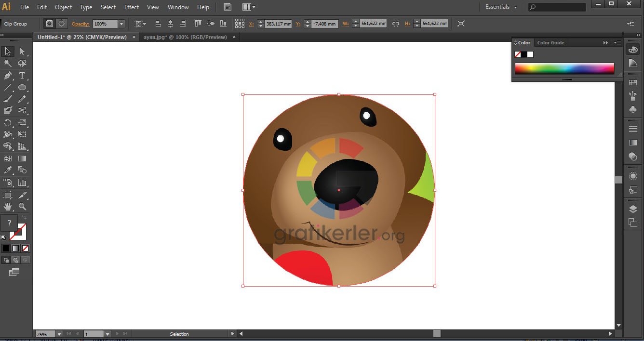Open the Effect menu
This screenshot has width=644, height=341.
pos(132,7)
